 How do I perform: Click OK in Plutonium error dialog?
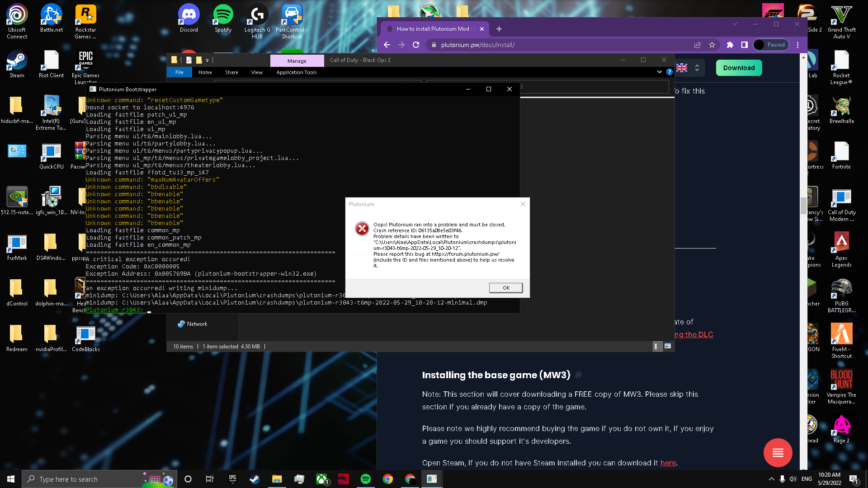click(506, 288)
